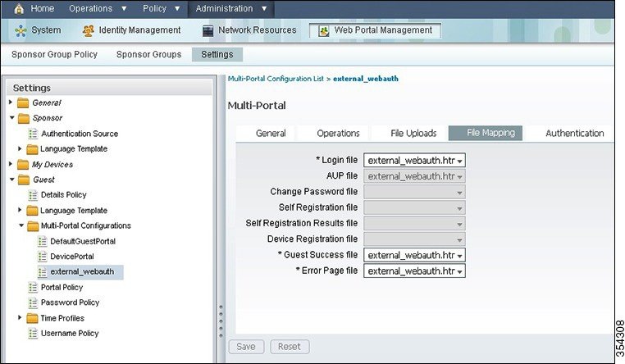Viewport: 625px width, 364px height.
Task: Click Guest's Language Template folder icon
Action: pyautogui.click(x=32, y=210)
